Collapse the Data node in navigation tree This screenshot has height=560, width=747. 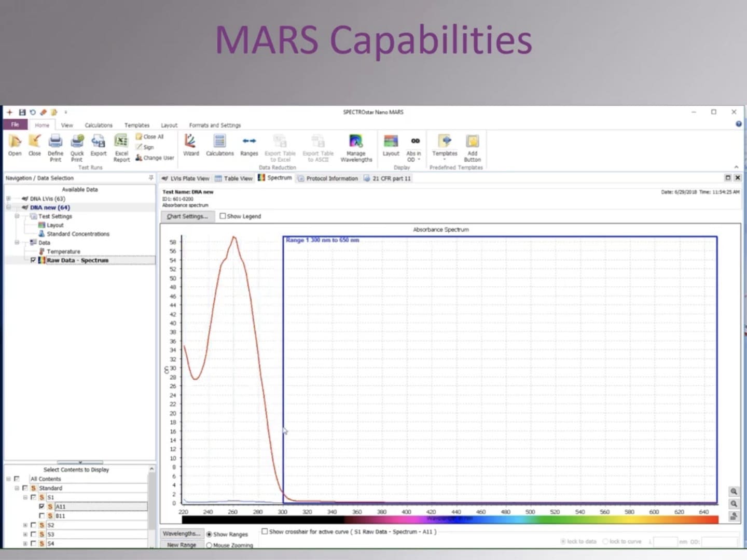[17, 242]
